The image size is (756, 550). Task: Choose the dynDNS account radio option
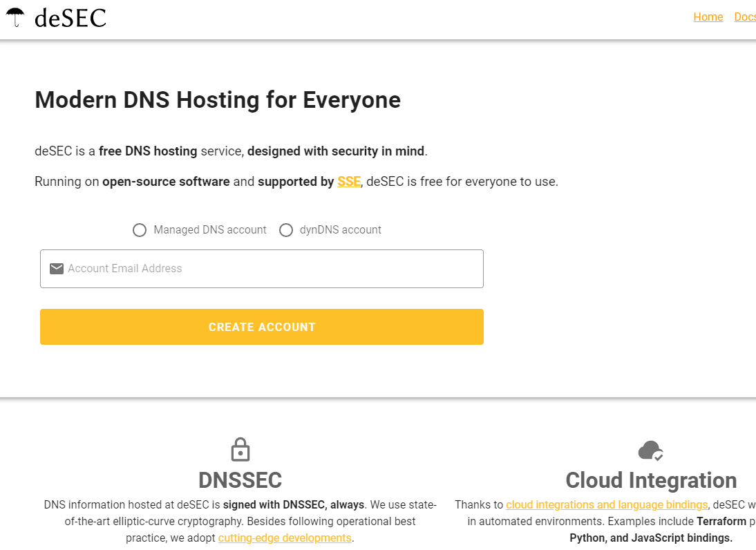[x=286, y=230]
